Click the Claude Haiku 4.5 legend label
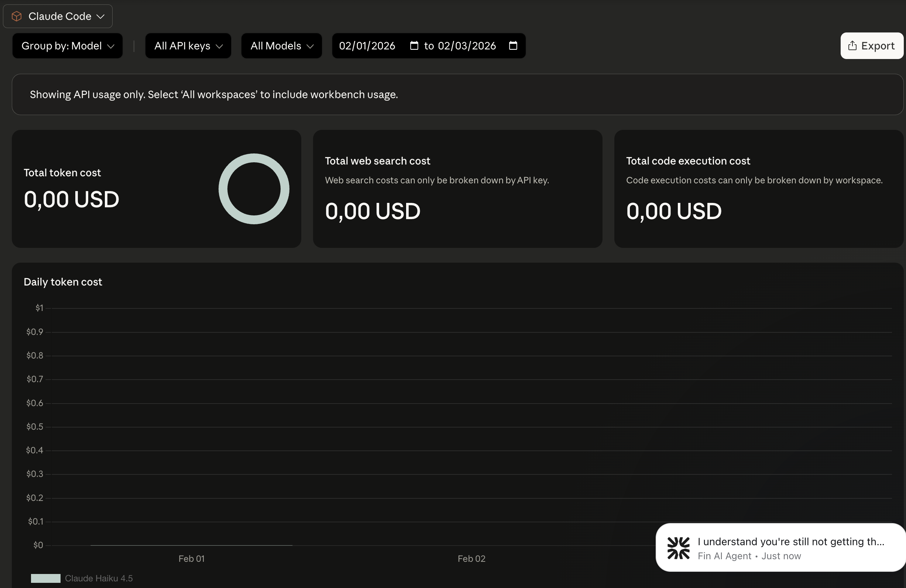This screenshot has width=906, height=588. click(x=99, y=578)
